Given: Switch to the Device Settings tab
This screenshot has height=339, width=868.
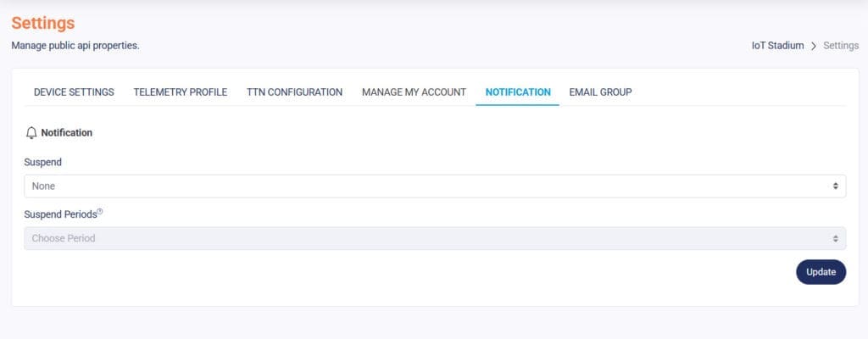Looking at the screenshot, I should (x=74, y=92).
